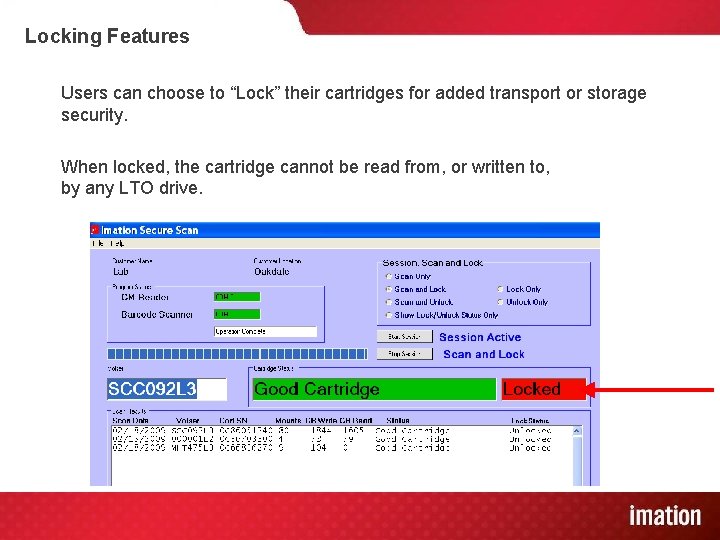
Task: Click the Barcode Scanner label
Action: (157, 315)
